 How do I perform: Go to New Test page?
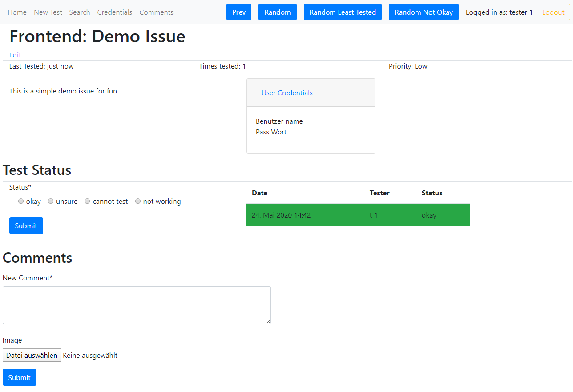48,12
